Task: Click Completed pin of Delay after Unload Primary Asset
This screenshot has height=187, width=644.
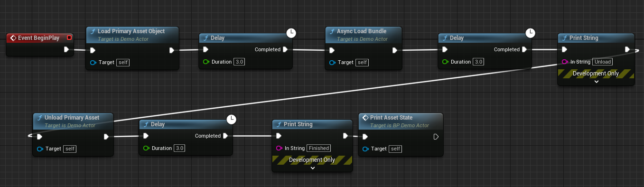Action: 225,136
